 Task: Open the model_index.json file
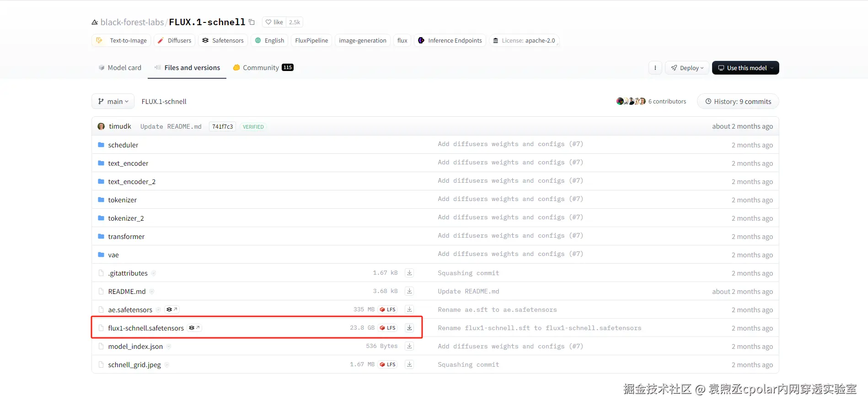[x=135, y=347]
